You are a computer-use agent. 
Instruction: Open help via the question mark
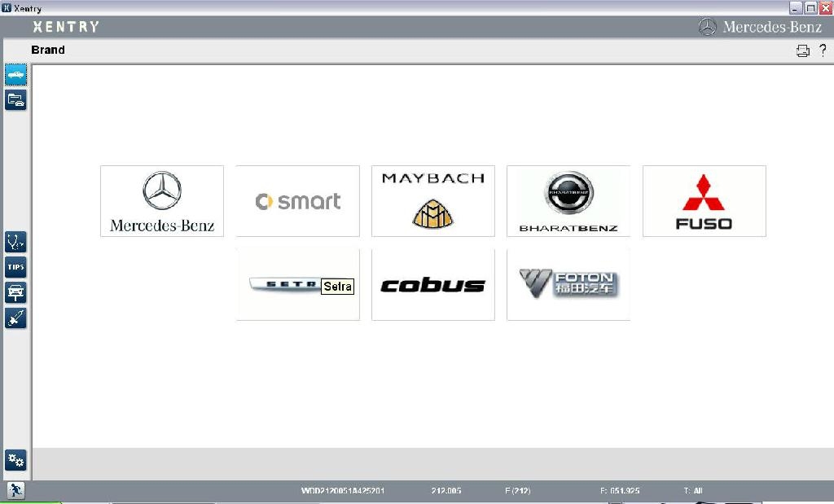[x=823, y=50]
